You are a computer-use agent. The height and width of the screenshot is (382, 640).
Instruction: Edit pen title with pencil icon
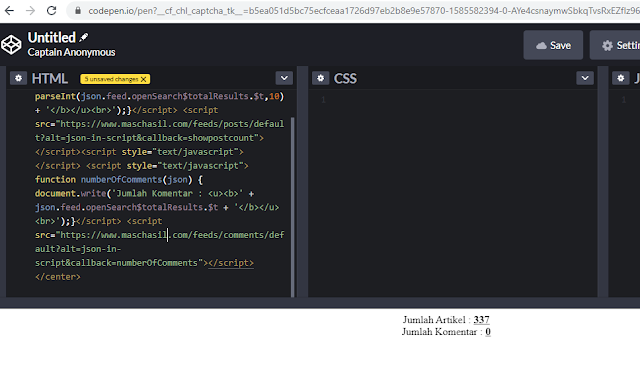point(84,38)
